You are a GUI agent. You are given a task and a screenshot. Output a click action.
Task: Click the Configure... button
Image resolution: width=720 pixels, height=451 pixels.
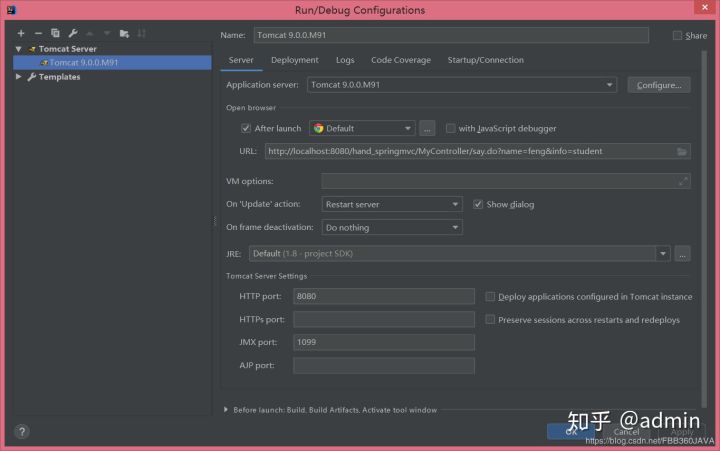coord(659,85)
